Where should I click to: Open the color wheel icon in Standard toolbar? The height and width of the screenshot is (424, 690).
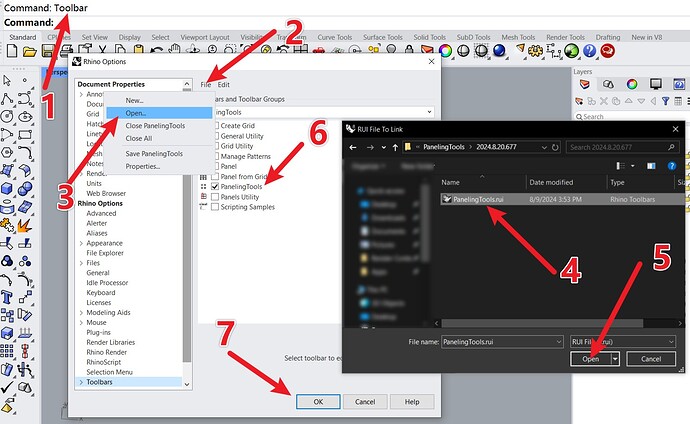pos(445,51)
